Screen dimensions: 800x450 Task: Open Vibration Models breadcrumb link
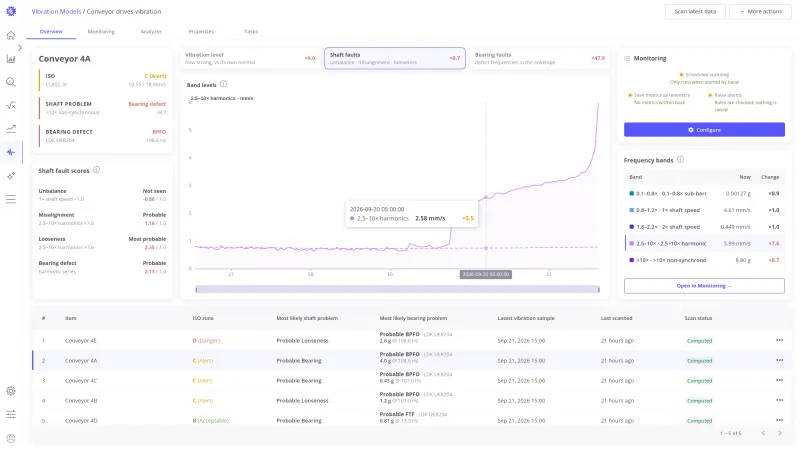[x=56, y=11]
